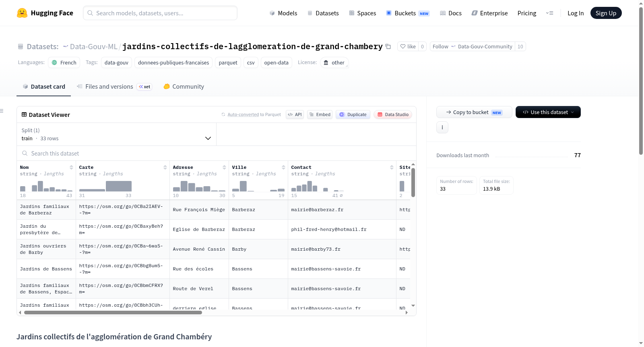This screenshot has height=347, width=644.
Task: Select the French language tag
Action: pyautogui.click(x=64, y=62)
